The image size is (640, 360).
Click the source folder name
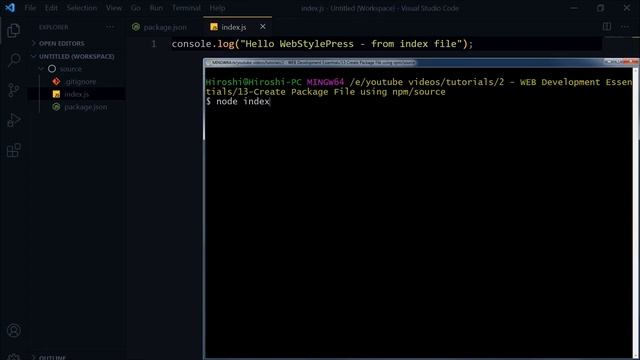click(71, 69)
